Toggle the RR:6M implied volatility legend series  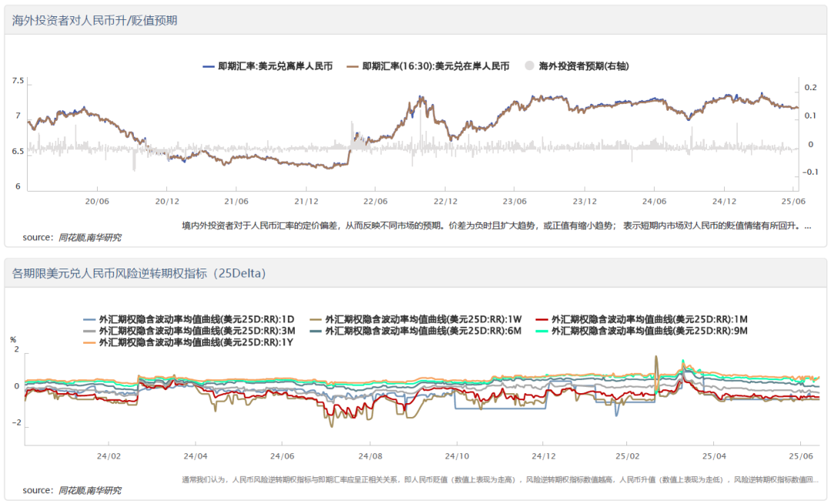(415, 331)
